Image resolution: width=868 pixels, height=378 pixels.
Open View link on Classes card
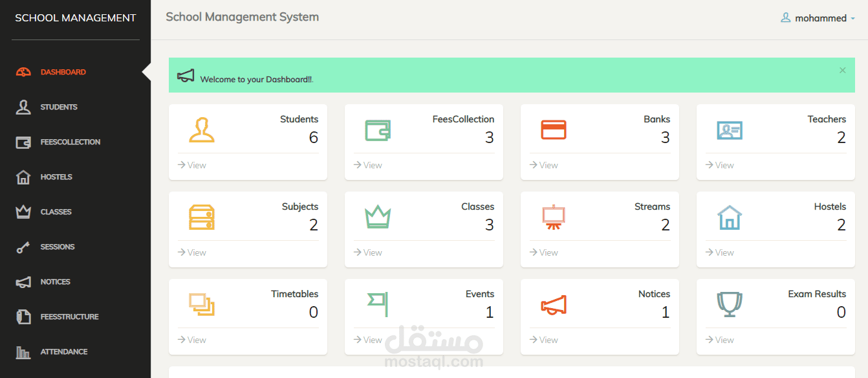tap(368, 252)
